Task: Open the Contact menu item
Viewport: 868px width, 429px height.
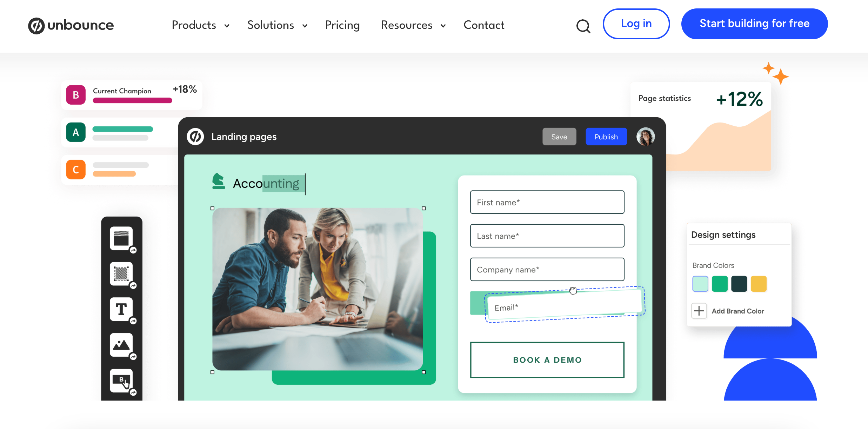Action: click(484, 25)
